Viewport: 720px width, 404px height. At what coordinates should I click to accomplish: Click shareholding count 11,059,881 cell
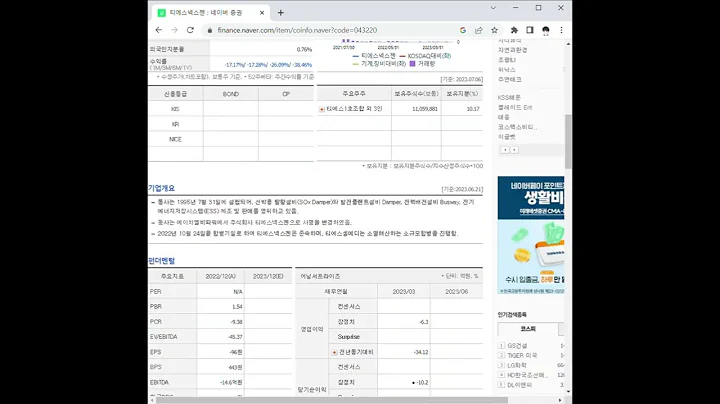click(416, 109)
